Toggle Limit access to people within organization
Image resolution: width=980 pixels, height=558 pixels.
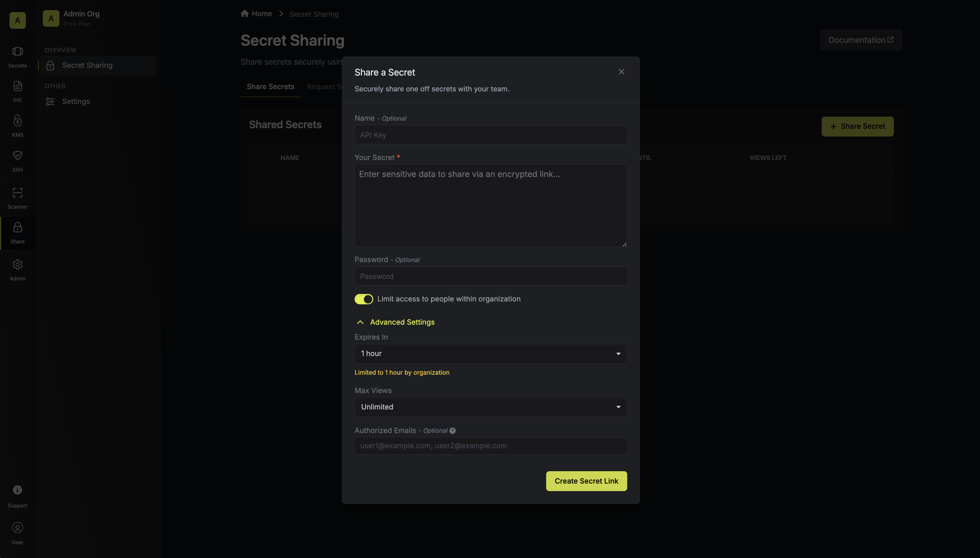363,299
